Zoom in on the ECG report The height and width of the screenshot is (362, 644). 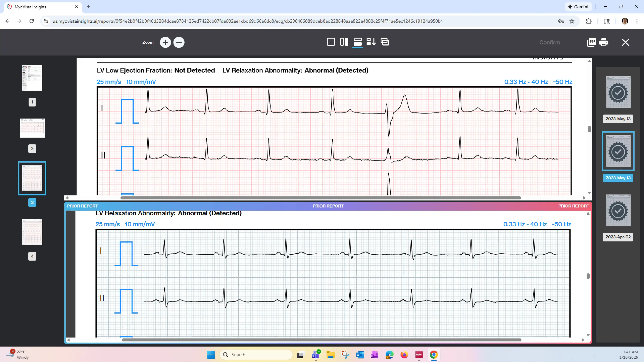165,42
